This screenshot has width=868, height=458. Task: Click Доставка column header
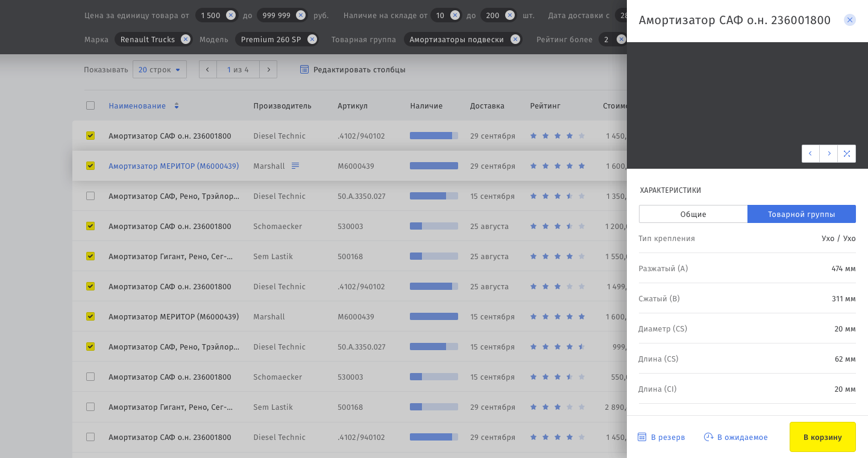pos(487,105)
